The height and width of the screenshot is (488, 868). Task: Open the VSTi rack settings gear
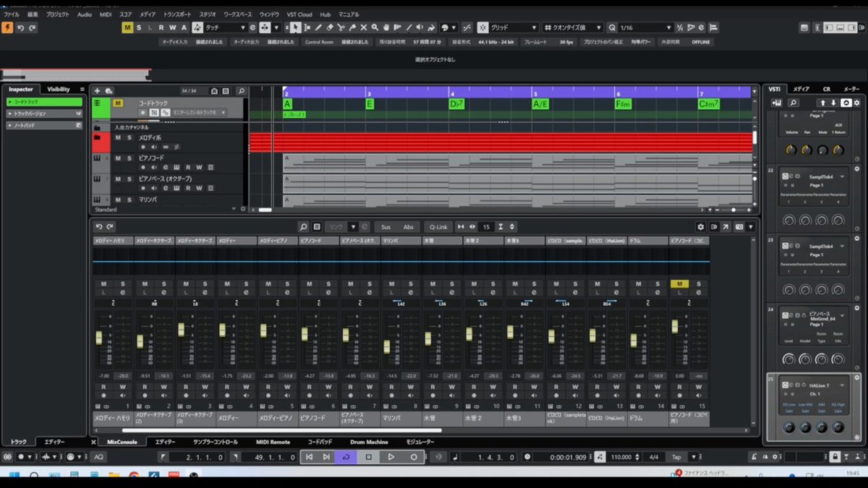click(x=856, y=103)
